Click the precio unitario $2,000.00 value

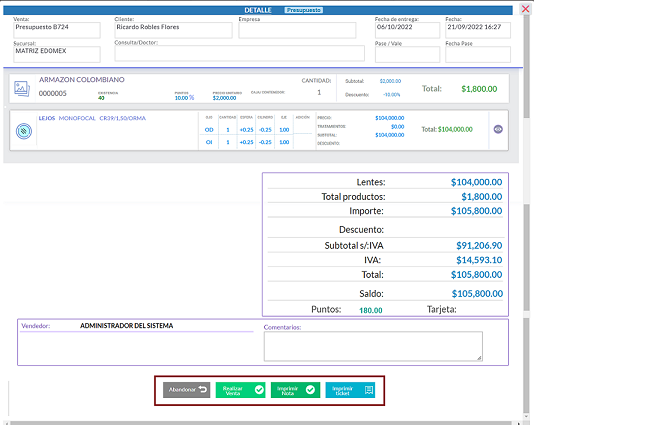click(x=224, y=98)
